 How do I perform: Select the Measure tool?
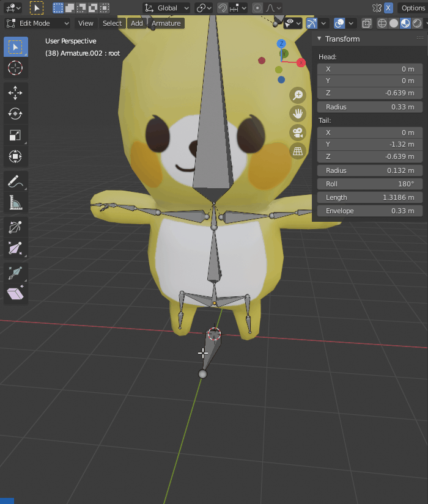click(x=15, y=203)
